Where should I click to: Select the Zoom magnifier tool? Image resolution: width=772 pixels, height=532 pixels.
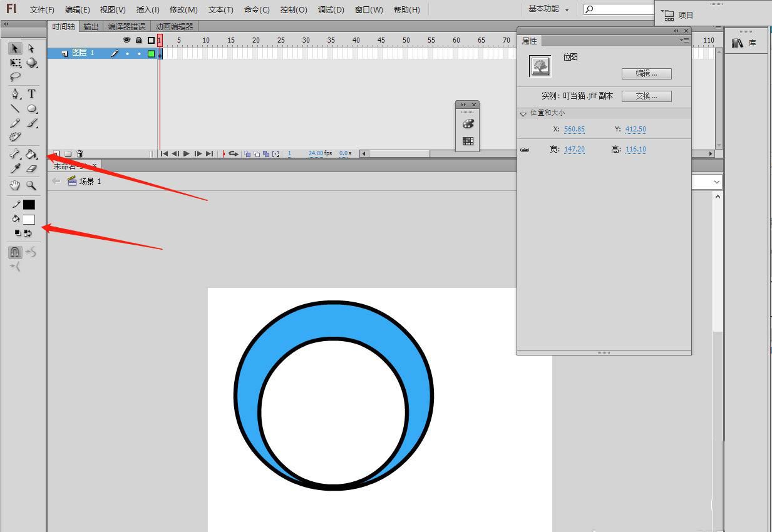click(x=31, y=185)
